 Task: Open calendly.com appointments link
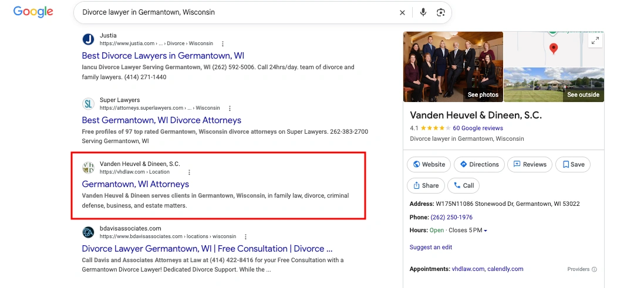pyautogui.click(x=505, y=269)
